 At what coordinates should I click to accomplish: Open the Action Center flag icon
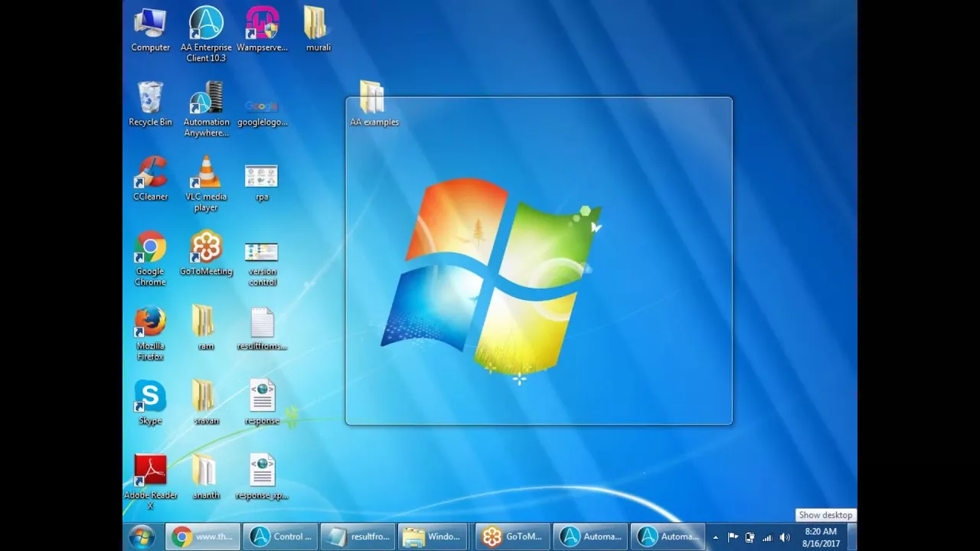(733, 537)
